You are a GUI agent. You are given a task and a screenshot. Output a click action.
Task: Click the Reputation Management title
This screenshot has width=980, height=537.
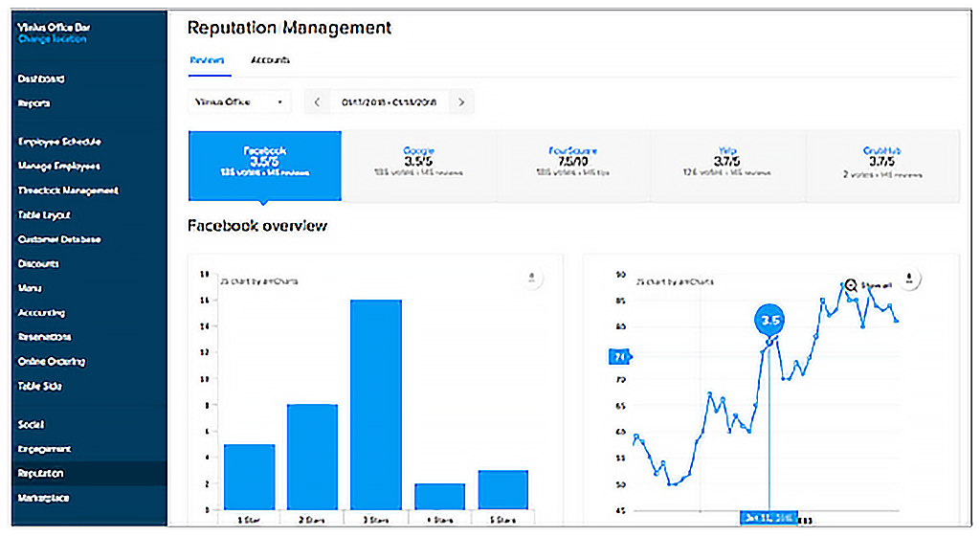289,28
